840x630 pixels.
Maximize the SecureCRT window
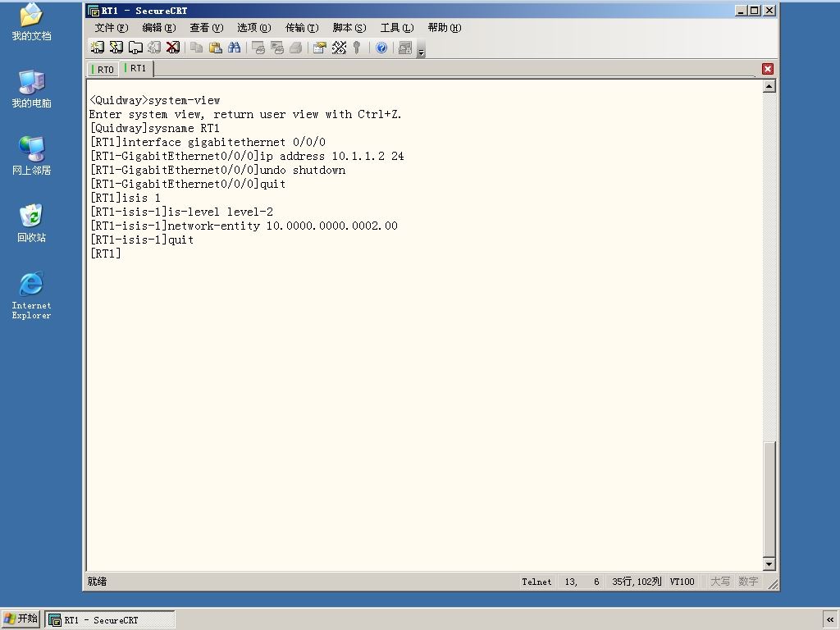[755, 10]
